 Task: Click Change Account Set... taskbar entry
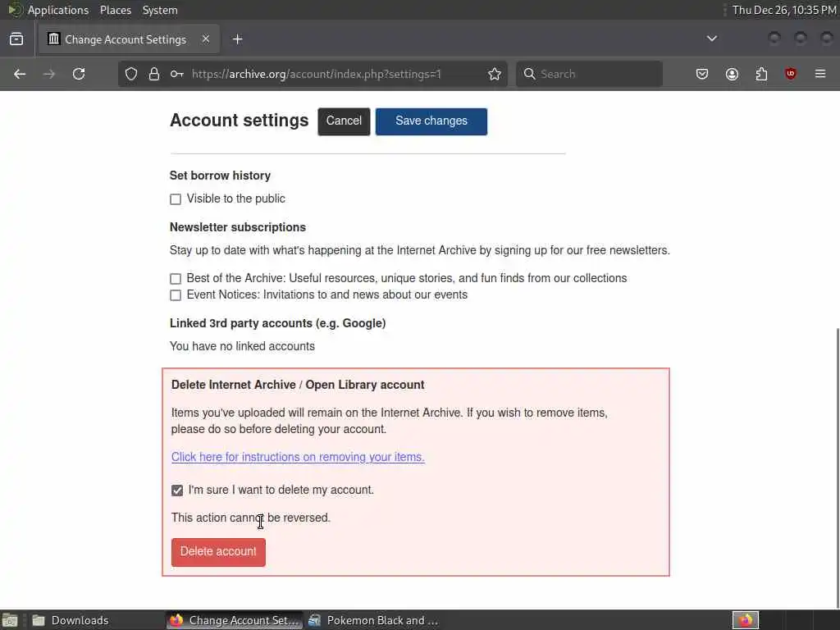pos(235,620)
